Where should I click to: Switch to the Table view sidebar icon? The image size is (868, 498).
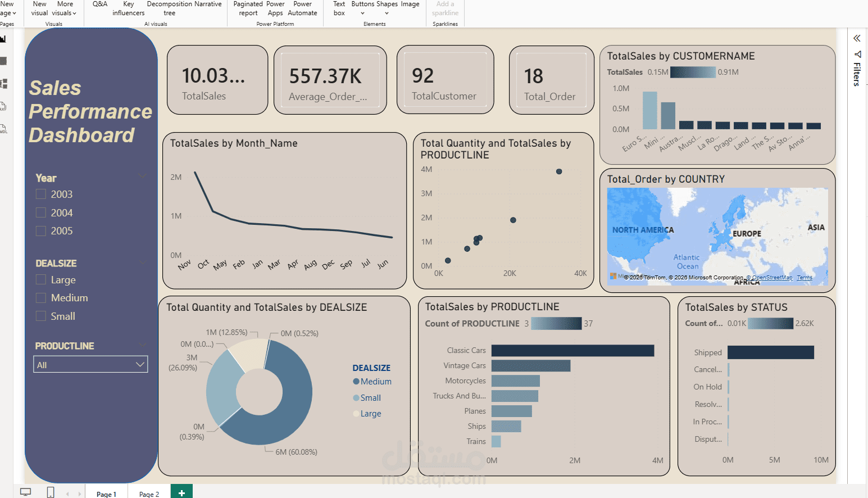(x=3, y=61)
